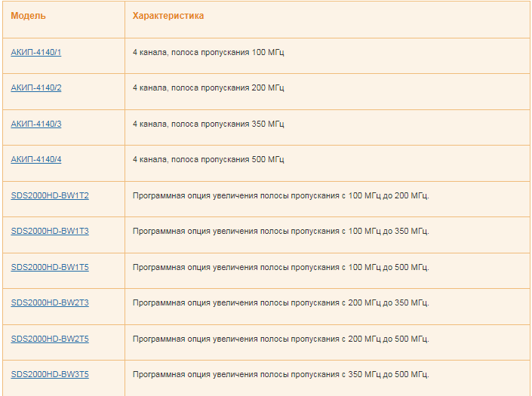Click the 200 МГц to 350 МГц option description
Image resolution: width=532 pixels, height=396 pixels.
point(281,303)
